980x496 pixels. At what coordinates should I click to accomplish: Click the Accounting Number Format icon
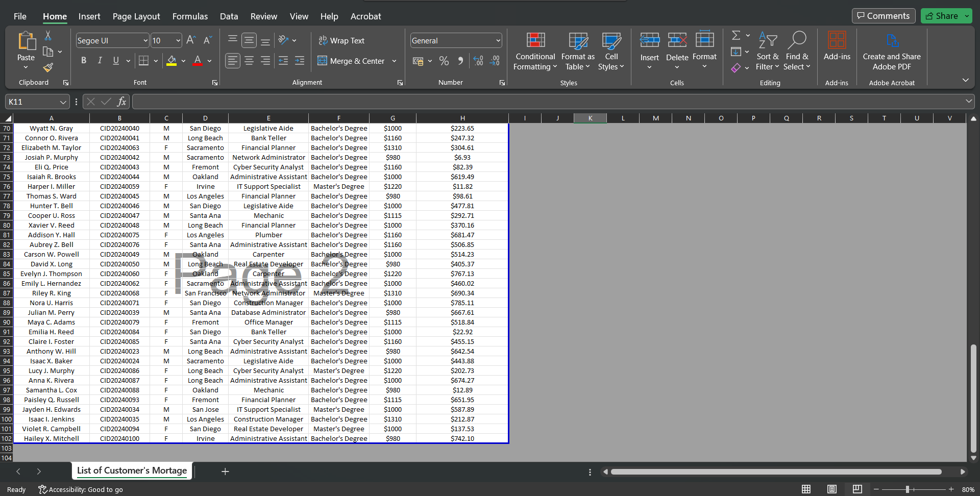click(418, 61)
